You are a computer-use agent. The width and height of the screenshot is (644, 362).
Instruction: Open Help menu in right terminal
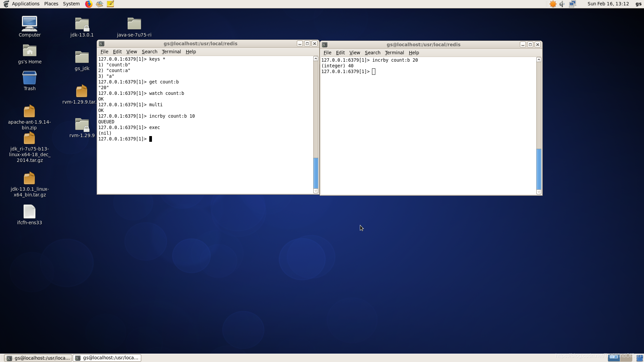414,53
